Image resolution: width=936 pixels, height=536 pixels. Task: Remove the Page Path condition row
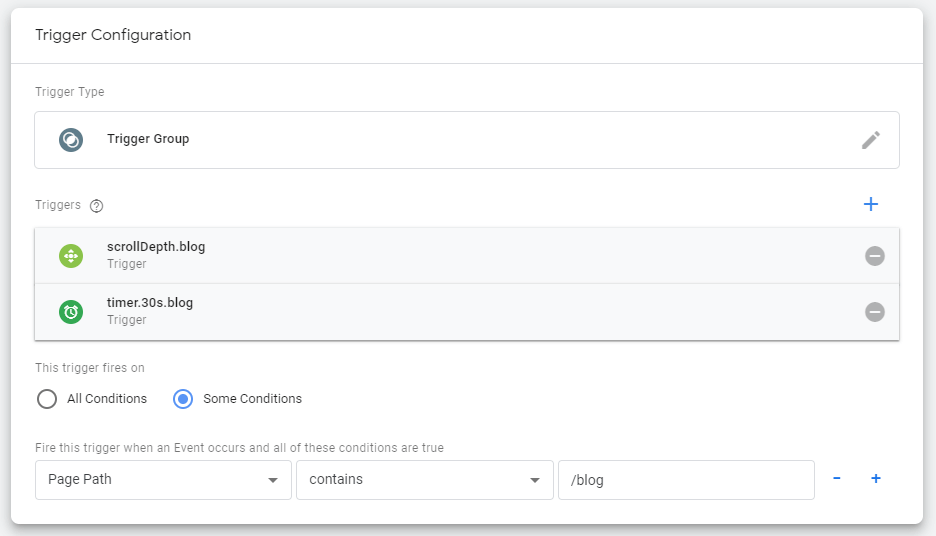(836, 479)
